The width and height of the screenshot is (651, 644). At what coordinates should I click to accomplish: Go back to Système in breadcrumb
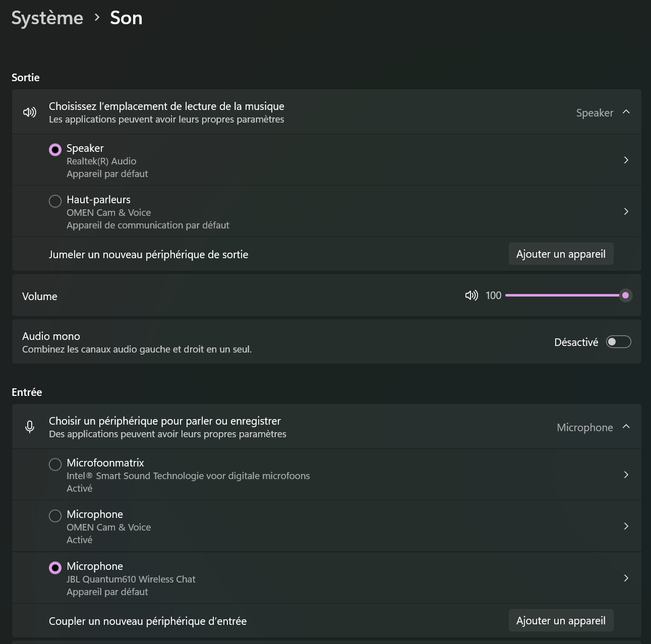47,18
